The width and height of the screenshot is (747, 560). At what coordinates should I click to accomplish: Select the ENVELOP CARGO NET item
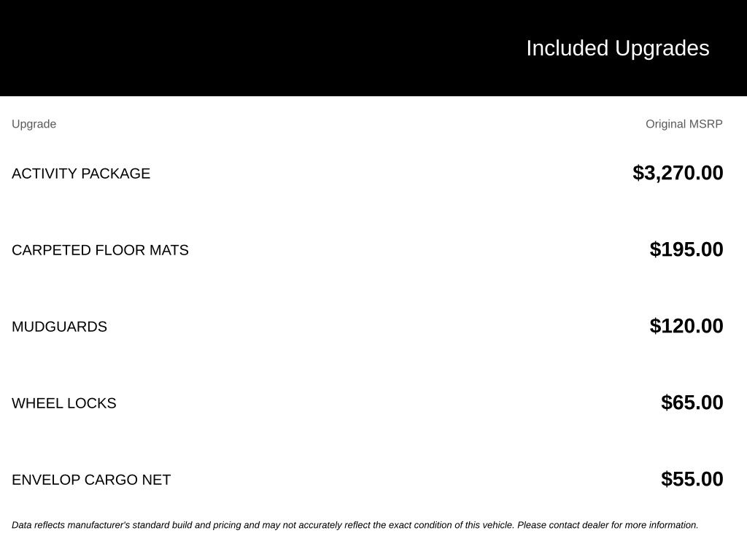click(x=91, y=480)
